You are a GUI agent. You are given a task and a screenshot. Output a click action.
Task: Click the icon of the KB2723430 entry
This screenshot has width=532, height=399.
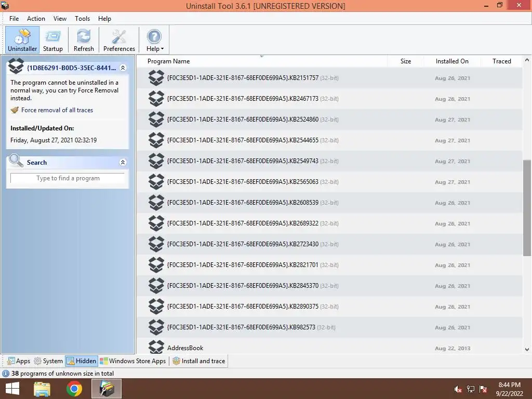[x=156, y=244]
